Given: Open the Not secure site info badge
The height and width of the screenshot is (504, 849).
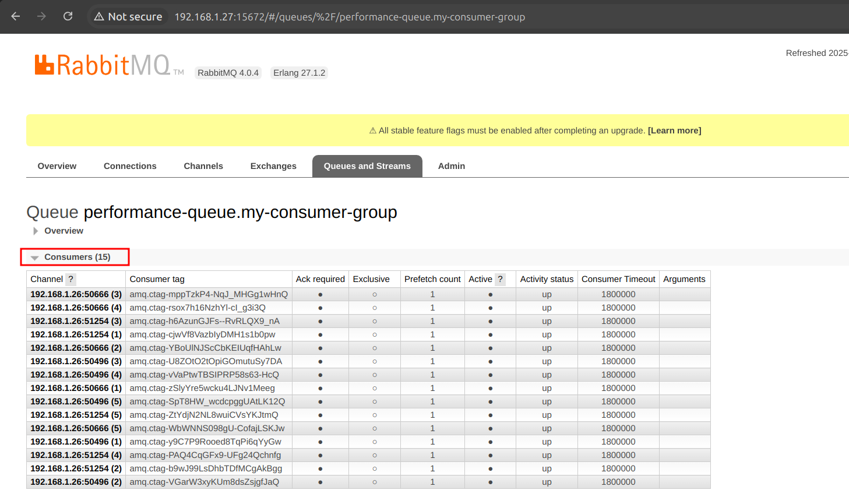Looking at the screenshot, I should coord(128,17).
